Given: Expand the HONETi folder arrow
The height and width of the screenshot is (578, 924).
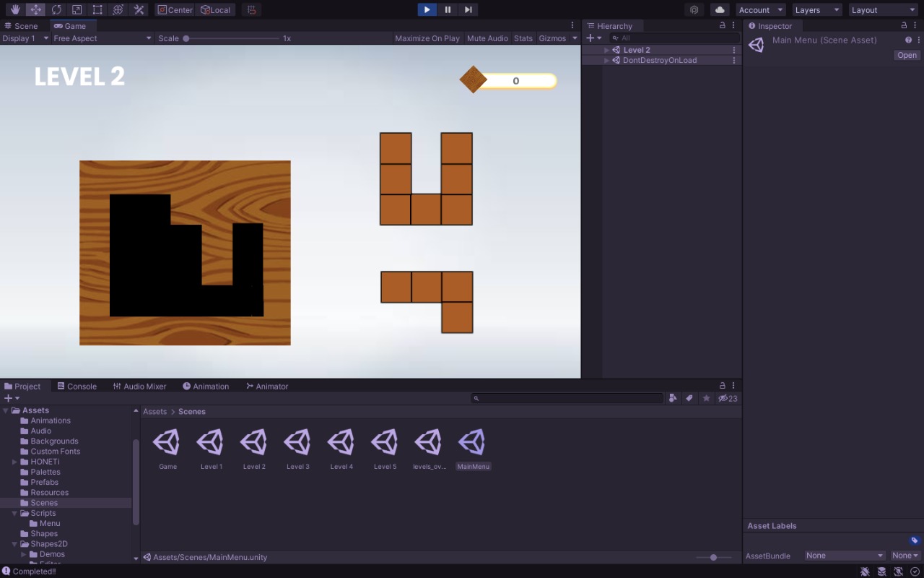Looking at the screenshot, I should (14, 462).
